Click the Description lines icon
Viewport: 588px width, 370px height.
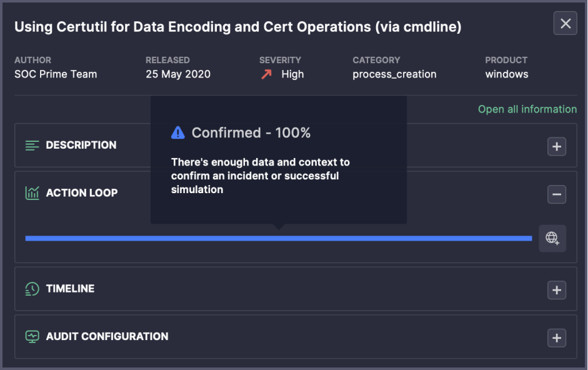pyautogui.click(x=32, y=146)
